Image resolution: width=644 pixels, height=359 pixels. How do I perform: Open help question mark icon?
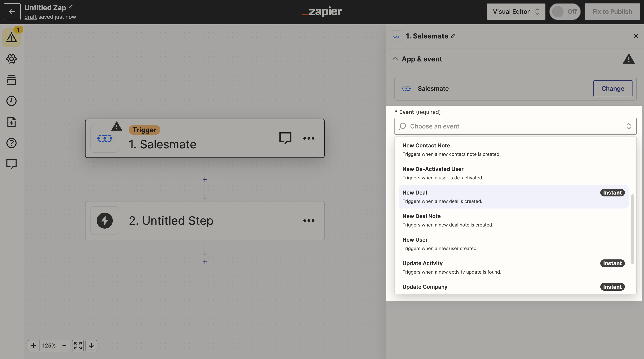[11, 143]
